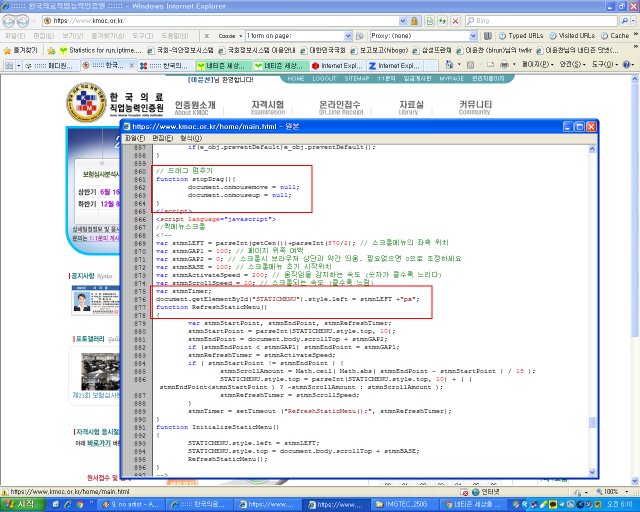Click the MYPAGE link on the website
640x512 pixels.
pyautogui.click(x=451, y=78)
